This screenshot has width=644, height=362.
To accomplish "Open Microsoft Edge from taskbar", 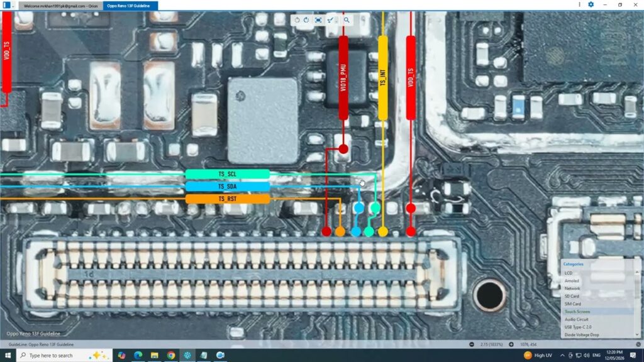I will (138, 356).
